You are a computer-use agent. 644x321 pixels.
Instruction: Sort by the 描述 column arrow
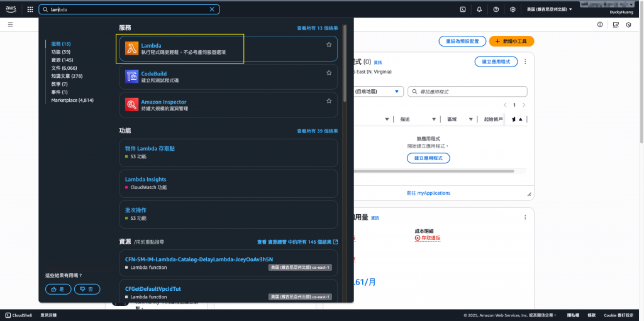coord(434,119)
